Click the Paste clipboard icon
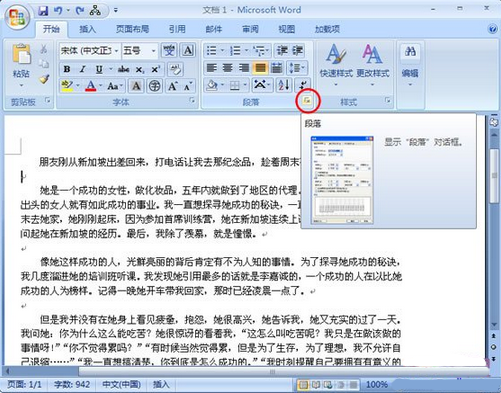This screenshot has width=501, height=393. [21, 53]
